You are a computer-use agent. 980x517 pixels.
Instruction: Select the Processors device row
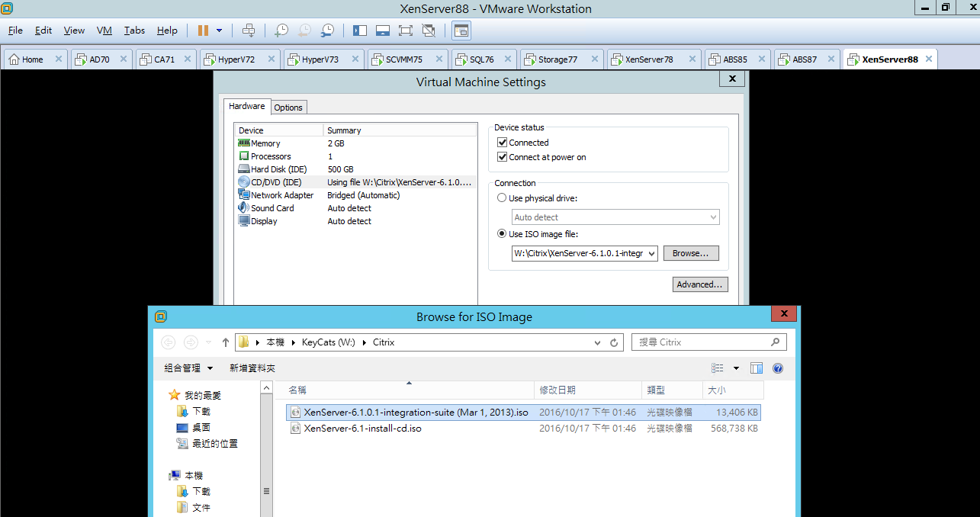[x=354, y=156]
